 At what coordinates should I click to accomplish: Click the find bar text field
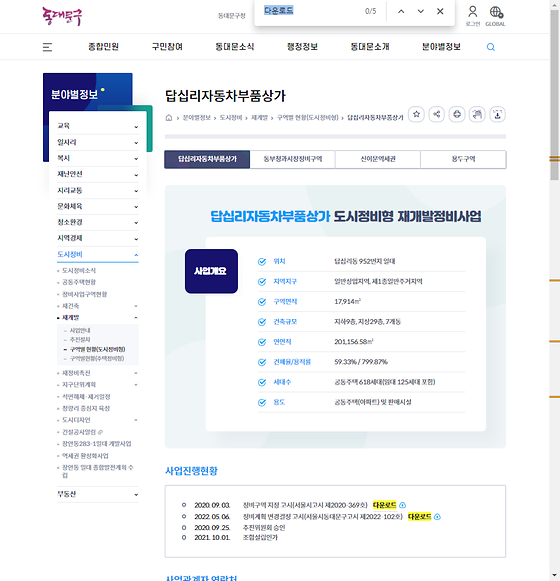(311, 11)
